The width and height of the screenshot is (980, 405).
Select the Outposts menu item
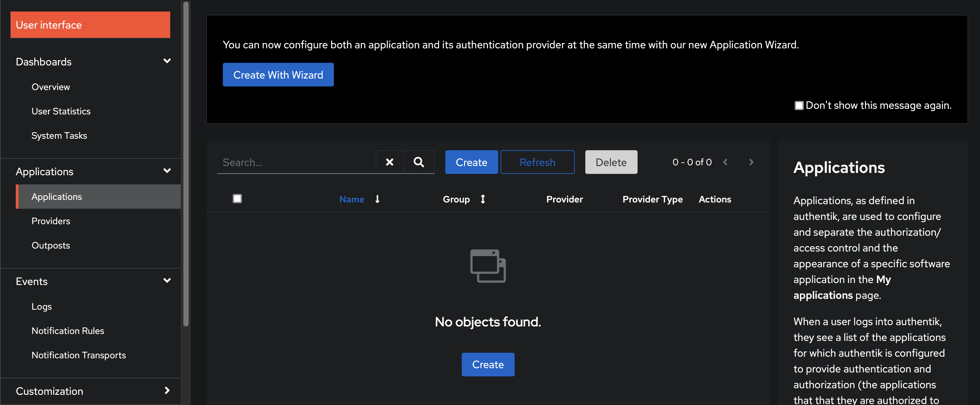51,244
